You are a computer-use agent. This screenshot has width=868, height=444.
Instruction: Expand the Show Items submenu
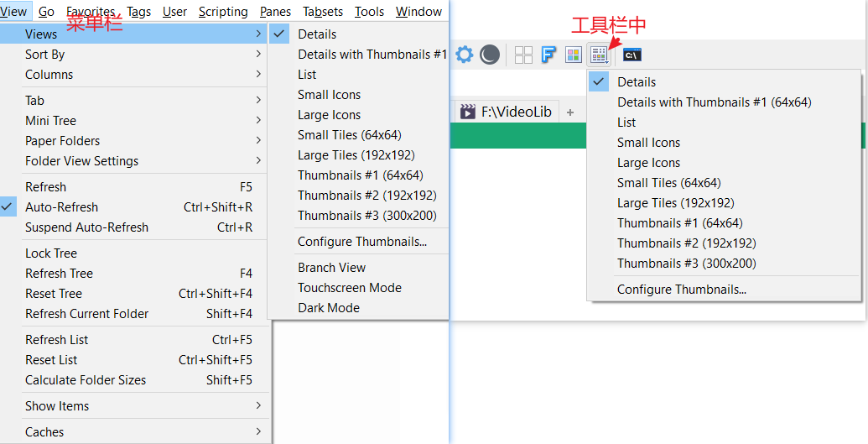tap(133, 405)
